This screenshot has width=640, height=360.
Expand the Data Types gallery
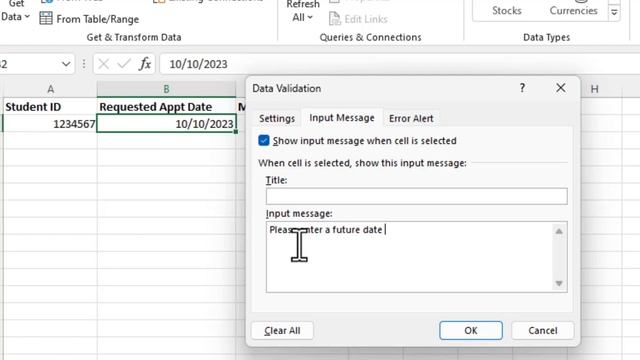(614, 13)
